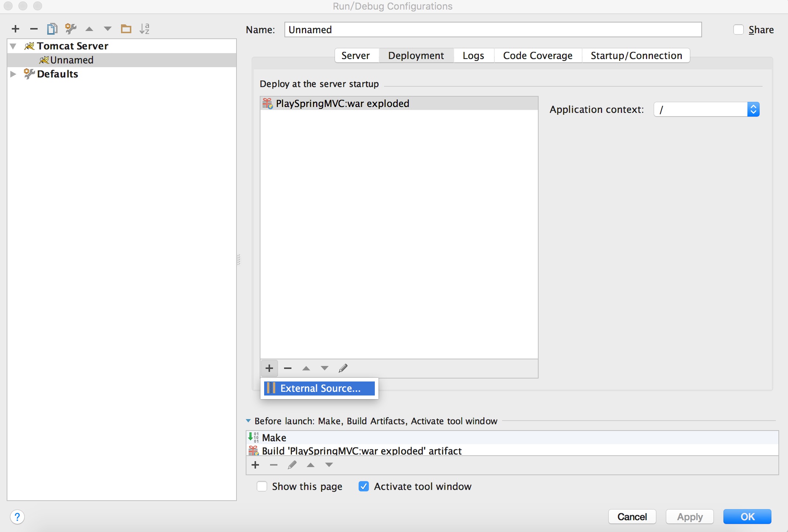Expand the Defaults tree node
The height and width of the screenshot is (532, 788).
(13, 74)
